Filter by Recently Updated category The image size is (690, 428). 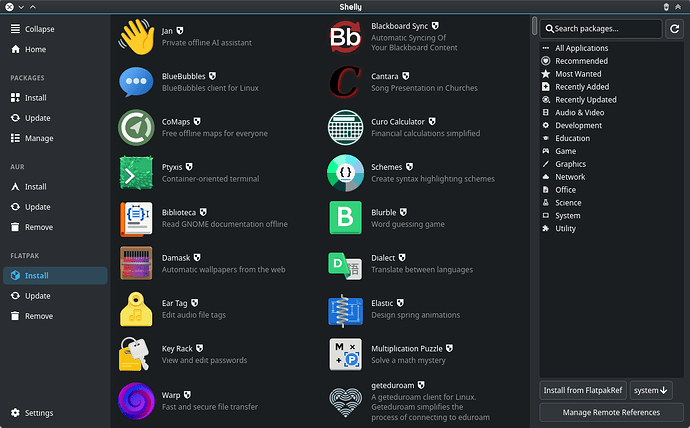pyautogui.click(x=611, y=99)
